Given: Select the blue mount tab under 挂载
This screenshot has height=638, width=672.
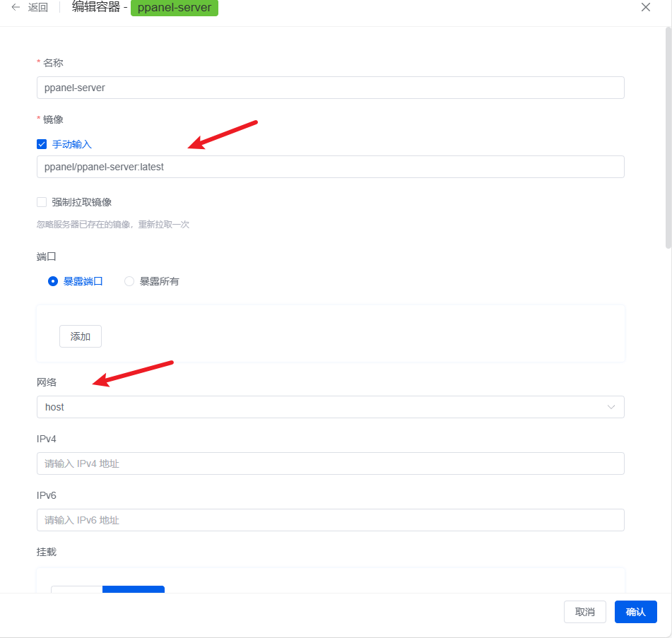Looking at the screenshot, I should [134, 590].
